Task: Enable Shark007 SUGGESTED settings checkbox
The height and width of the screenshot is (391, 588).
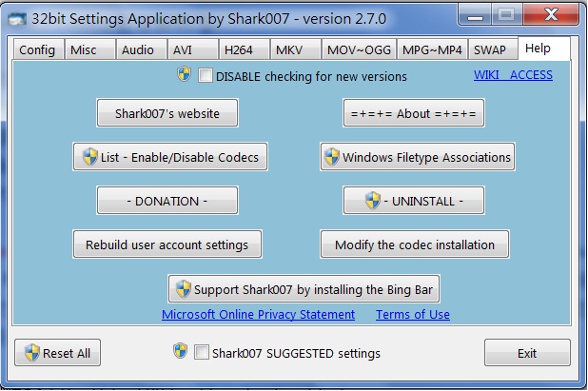Action: click(x=202, y=352)
